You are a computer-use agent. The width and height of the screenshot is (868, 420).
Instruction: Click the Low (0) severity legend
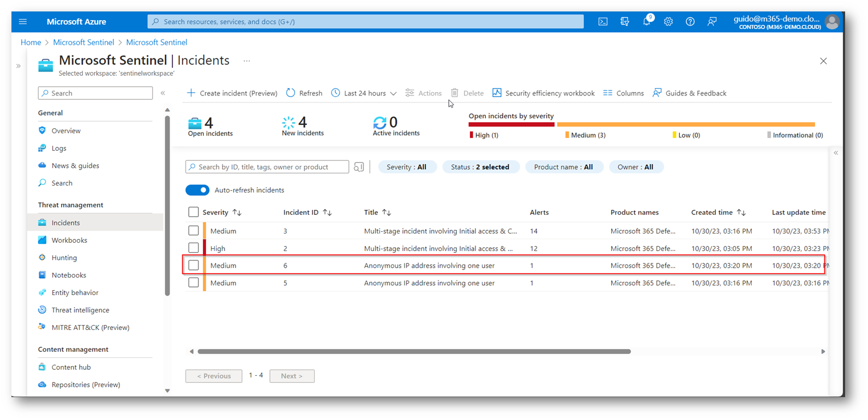click(686, 135)
